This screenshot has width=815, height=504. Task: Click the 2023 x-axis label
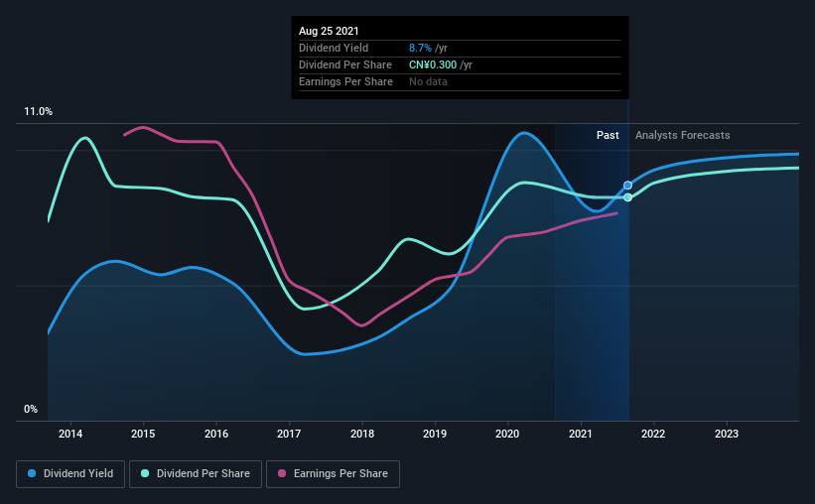727,434
